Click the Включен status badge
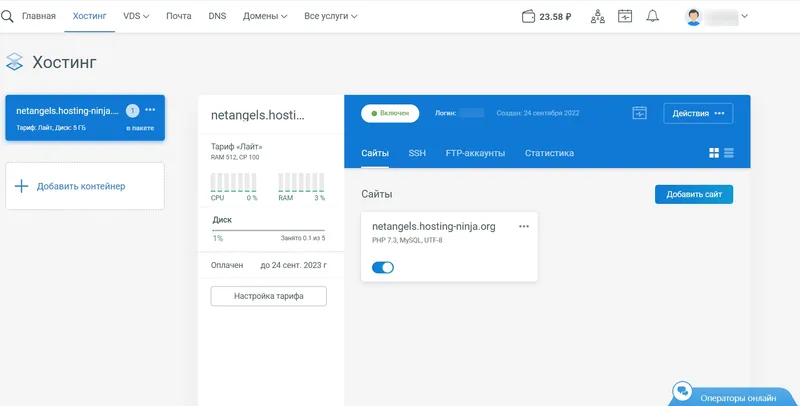This screenshot has width=800, height=406. coord(390,113)
